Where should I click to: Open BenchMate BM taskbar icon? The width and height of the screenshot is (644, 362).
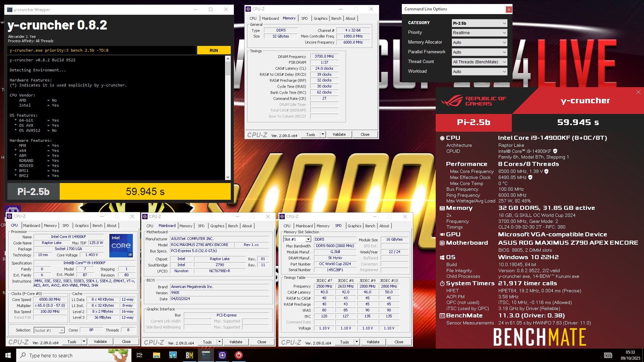189,355
